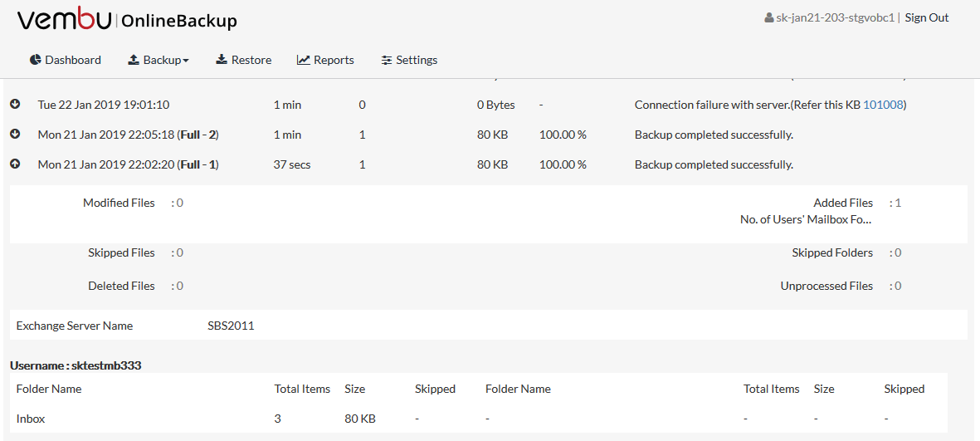The width and height of the screenshot is (980, 441).
Task: Click the sk-jan21-203-stgvobc1 username
Action: 835,17
